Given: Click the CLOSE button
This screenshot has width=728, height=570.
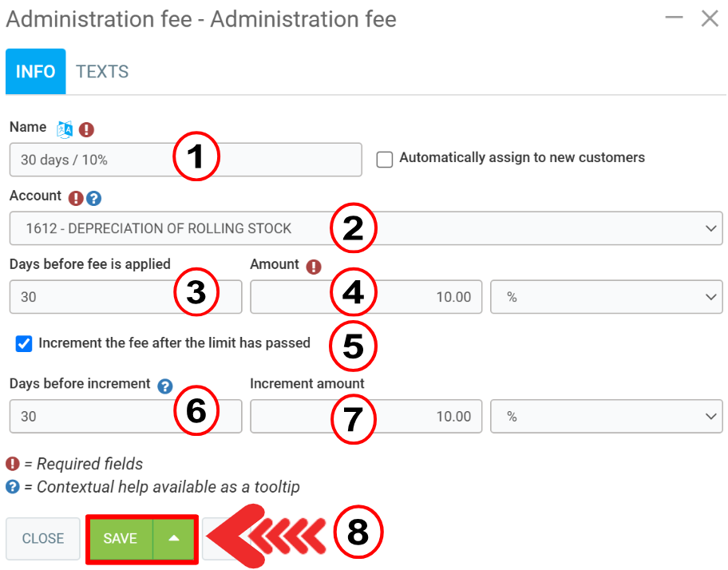Looking at the screenshot, I should pos(43,539).
